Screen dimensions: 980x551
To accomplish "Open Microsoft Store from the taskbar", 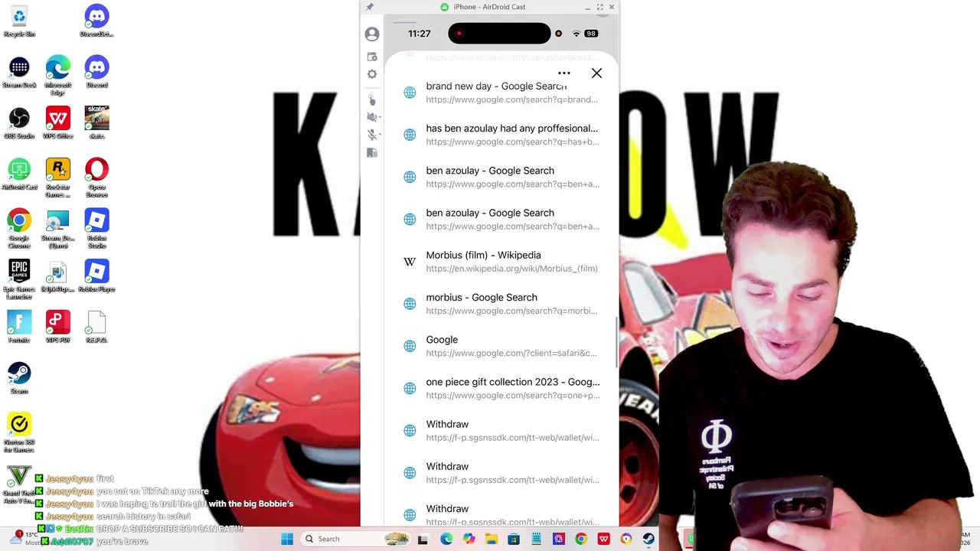I will (513, 539).
